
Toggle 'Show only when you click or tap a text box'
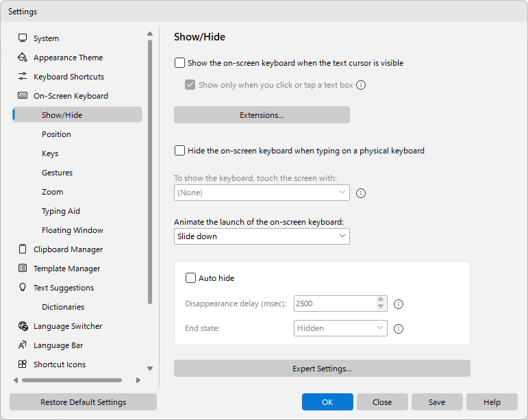(x=190, y=84)
